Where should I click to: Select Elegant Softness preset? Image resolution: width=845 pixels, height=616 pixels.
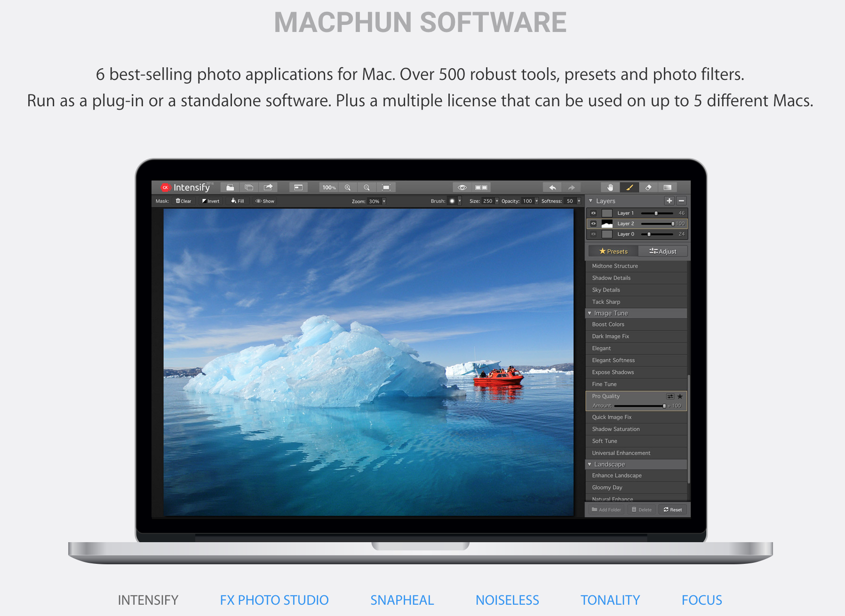tap(636, 360)
